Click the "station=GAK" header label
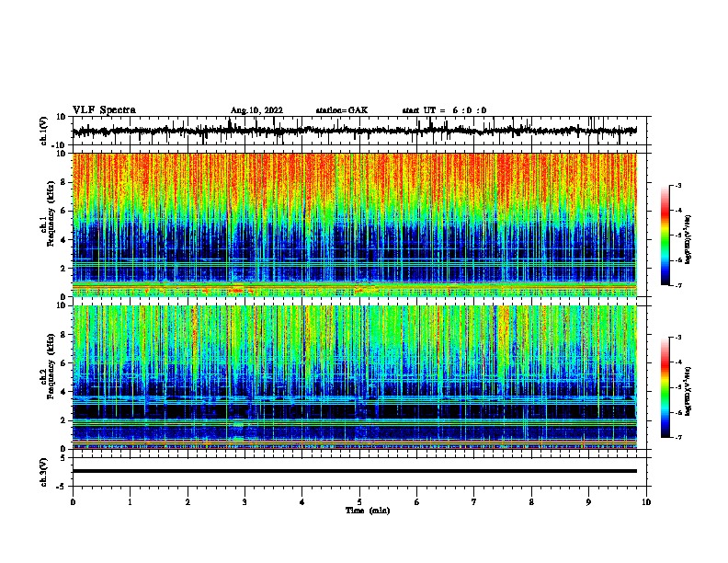 pos(342,110)
